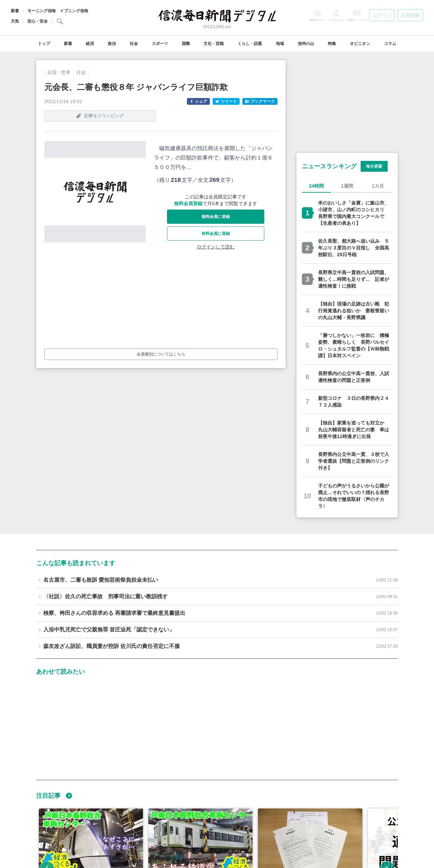Click 天気 link in header
The image size is (434, 868).
[15, 21]
